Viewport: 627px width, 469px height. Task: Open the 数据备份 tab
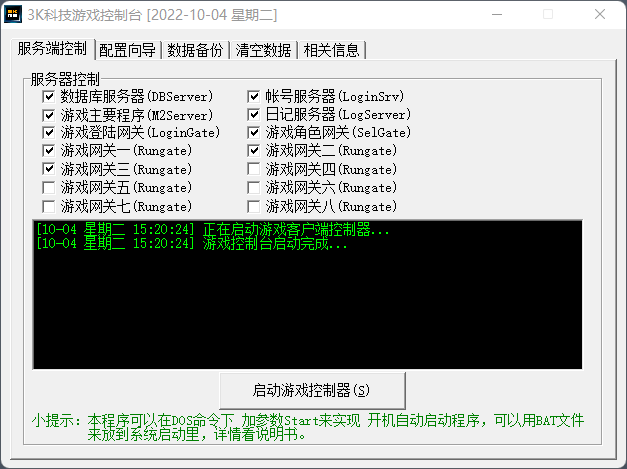pos(195,50)
